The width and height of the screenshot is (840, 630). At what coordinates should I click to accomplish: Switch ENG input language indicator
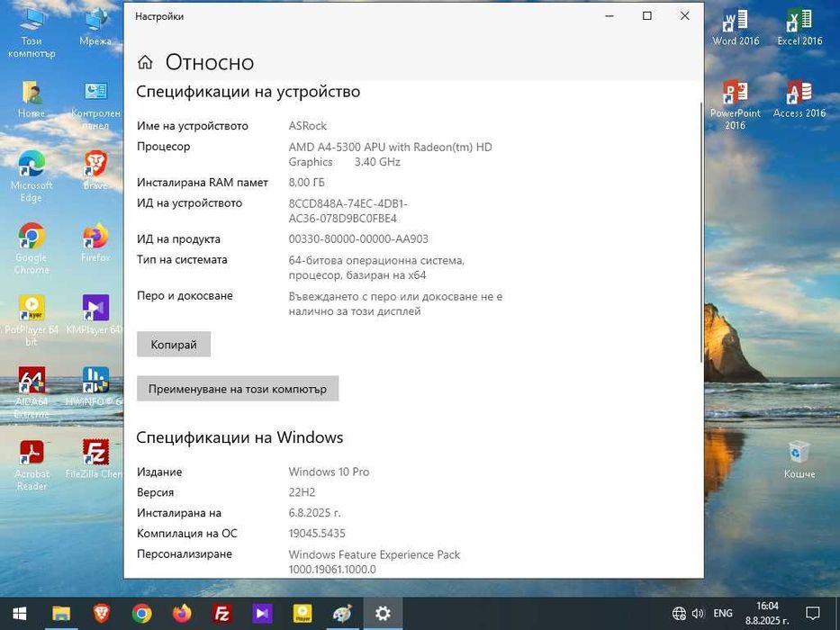coord(723,614)
